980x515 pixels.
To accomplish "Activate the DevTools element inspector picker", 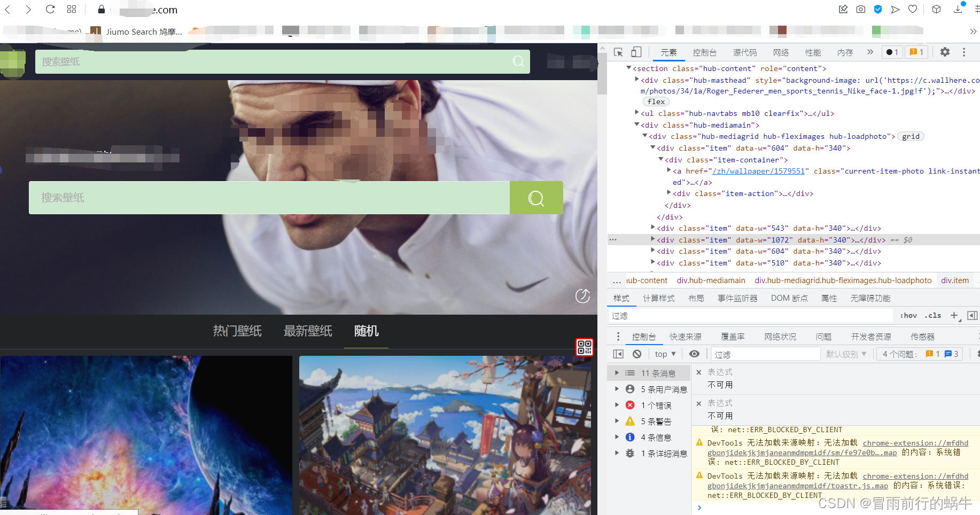I will 618,52.
